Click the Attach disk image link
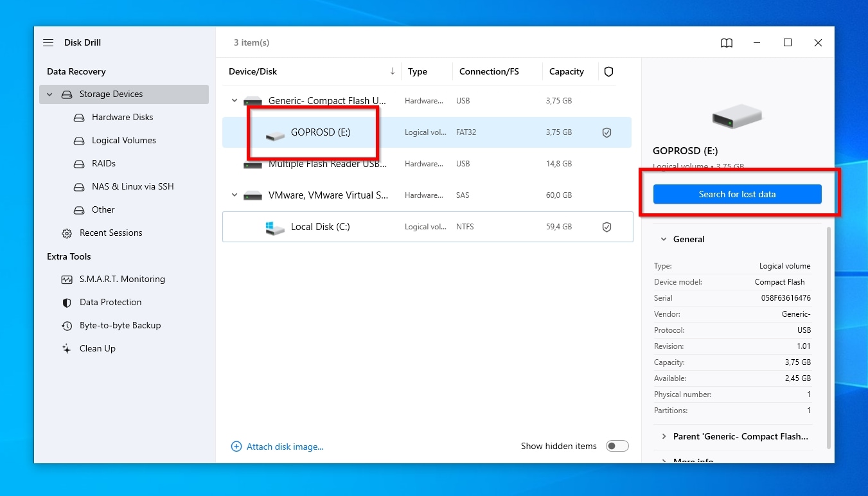Viewport: 868px width, 496px height. point(285,447)
